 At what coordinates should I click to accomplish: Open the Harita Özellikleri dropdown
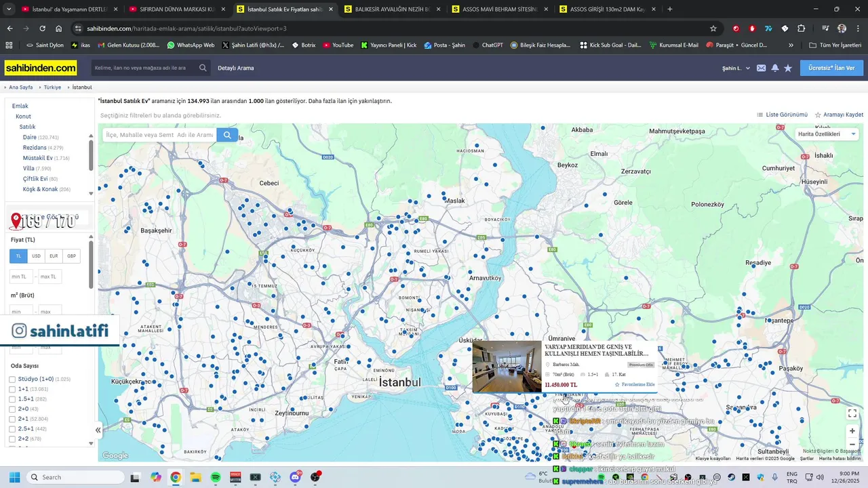pyautogui.click(x=827, y=134)
